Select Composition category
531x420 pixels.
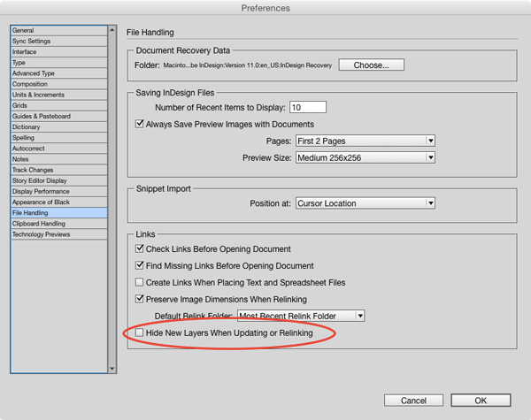click(59, 84)
